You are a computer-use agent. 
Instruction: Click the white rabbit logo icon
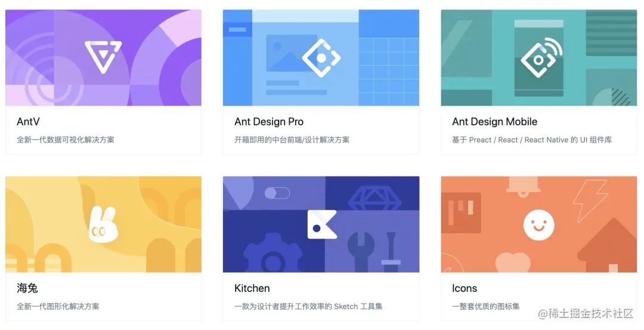pyautogui.click(x=103, y=225)
